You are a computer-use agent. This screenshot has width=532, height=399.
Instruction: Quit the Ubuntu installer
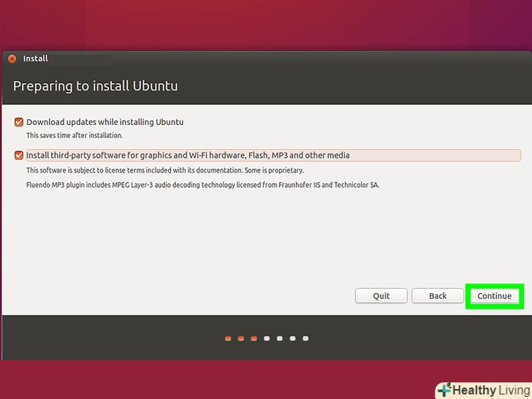click(381, 296)
